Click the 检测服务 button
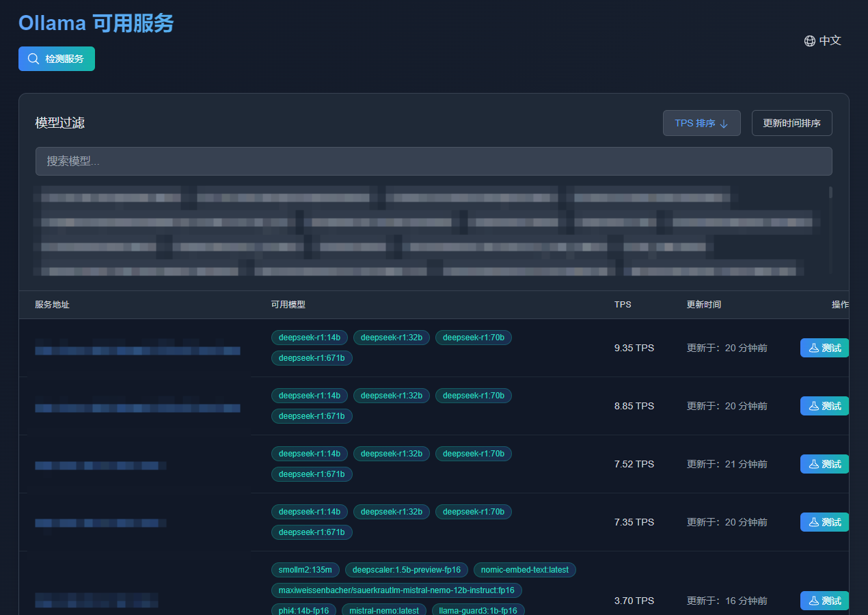 57,59
